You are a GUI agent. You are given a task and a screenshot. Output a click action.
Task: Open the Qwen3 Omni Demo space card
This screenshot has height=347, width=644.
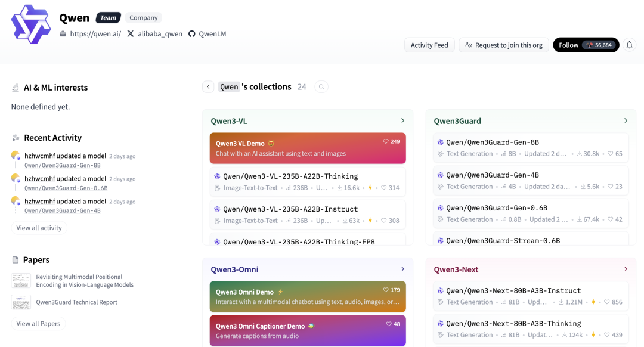308,296
